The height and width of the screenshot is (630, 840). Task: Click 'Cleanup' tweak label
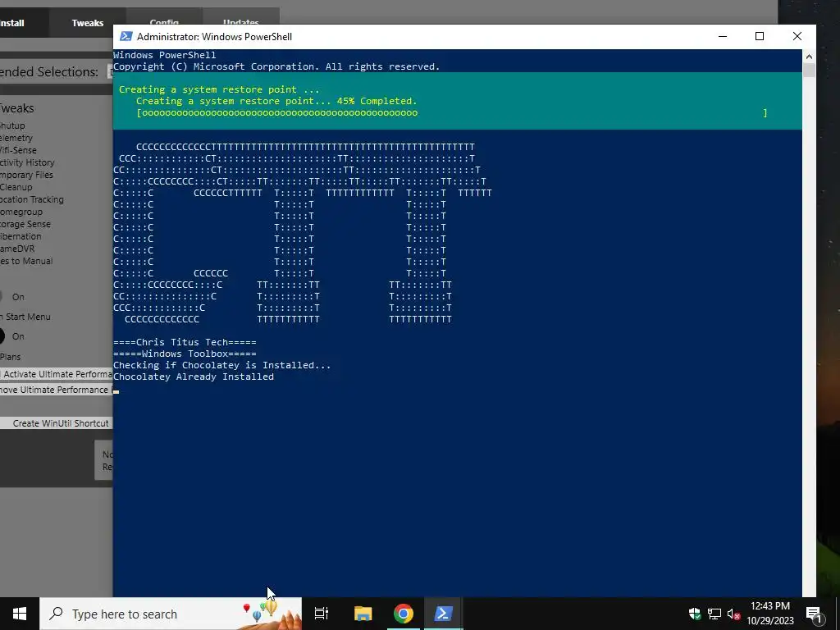[16, 187]
